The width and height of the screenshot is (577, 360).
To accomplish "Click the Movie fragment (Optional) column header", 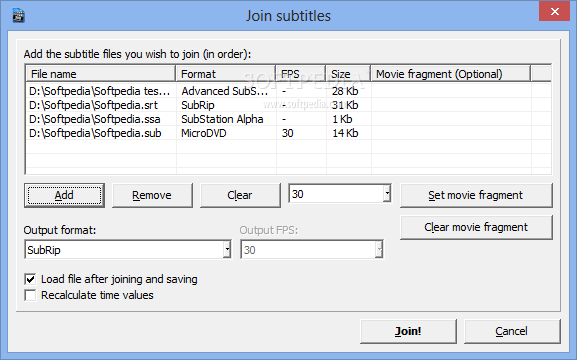I will pos(451,74).
